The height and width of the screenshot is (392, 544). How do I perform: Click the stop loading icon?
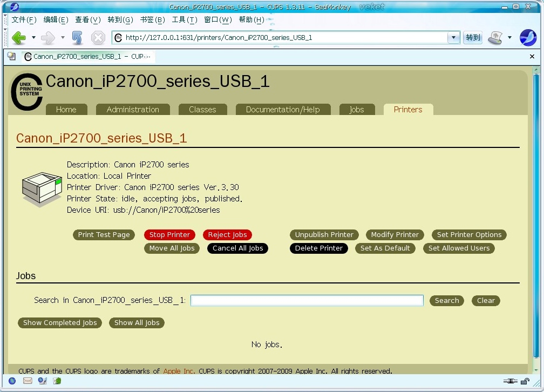(x=98, y=37)
